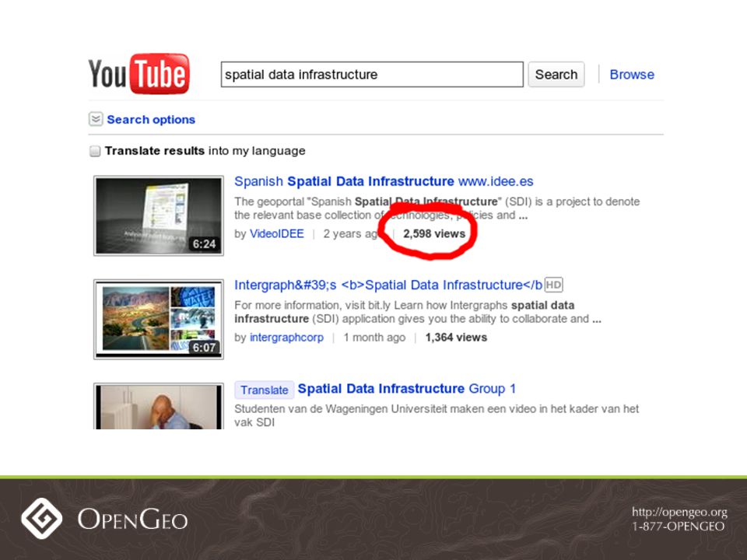This screenshot has width=747, height=560.
Task: Open the Wageningen student video thumbnail
Action: coord(159,406)
